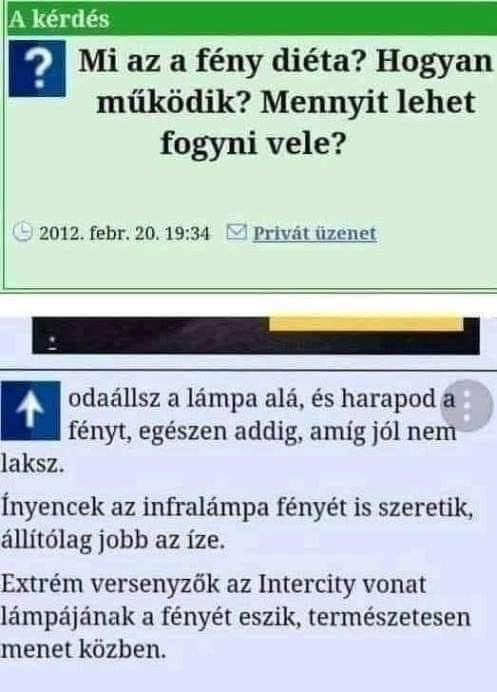Click the envelope icon for private message

click(236, 232)
